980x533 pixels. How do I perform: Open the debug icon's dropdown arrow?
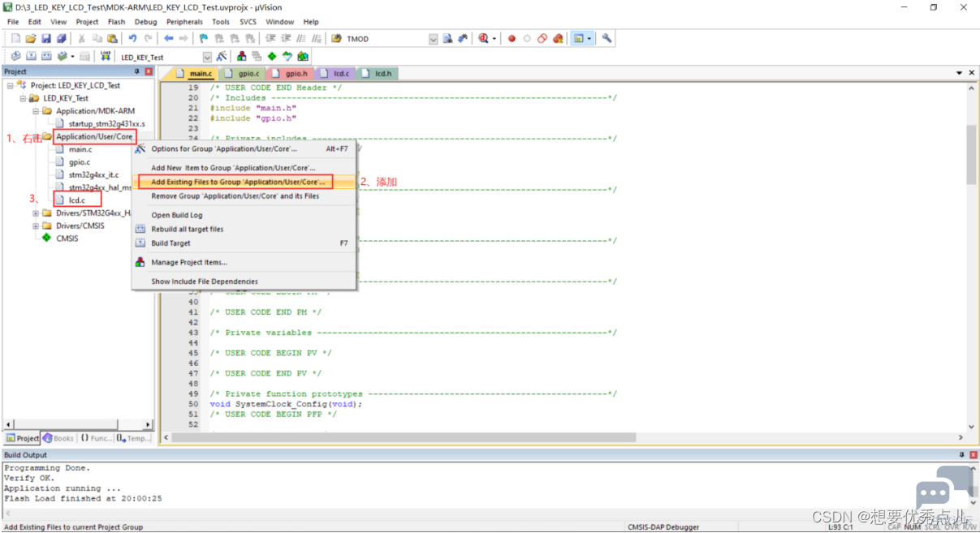coord(494,38)
